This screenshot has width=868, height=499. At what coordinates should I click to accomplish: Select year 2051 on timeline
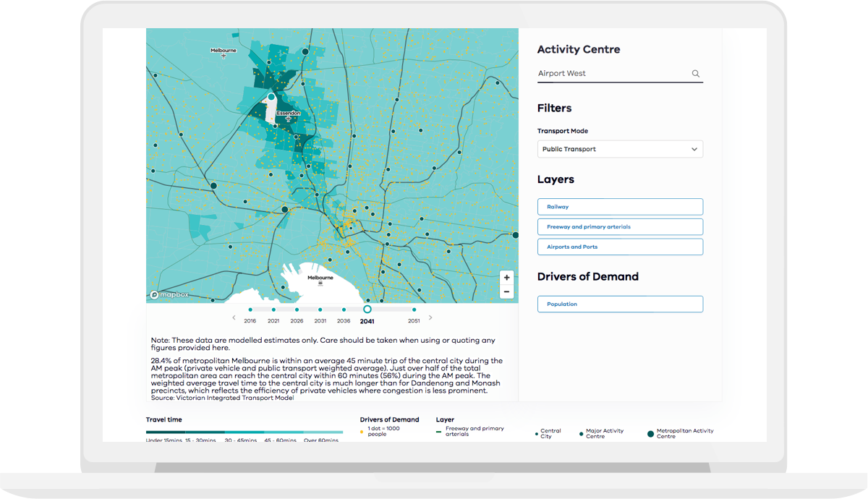click(x=414, y=310)
